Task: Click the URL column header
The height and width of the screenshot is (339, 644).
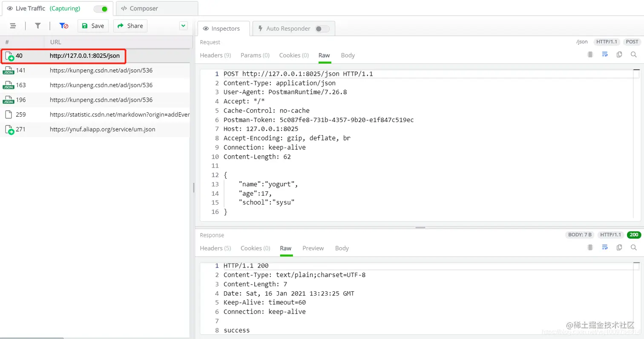Action: coord(117,42)
